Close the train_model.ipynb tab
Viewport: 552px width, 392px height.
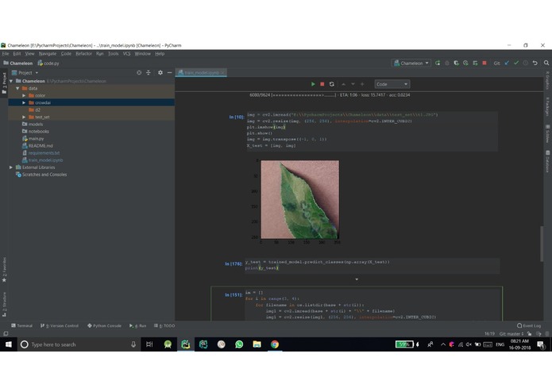coord(223,73)
